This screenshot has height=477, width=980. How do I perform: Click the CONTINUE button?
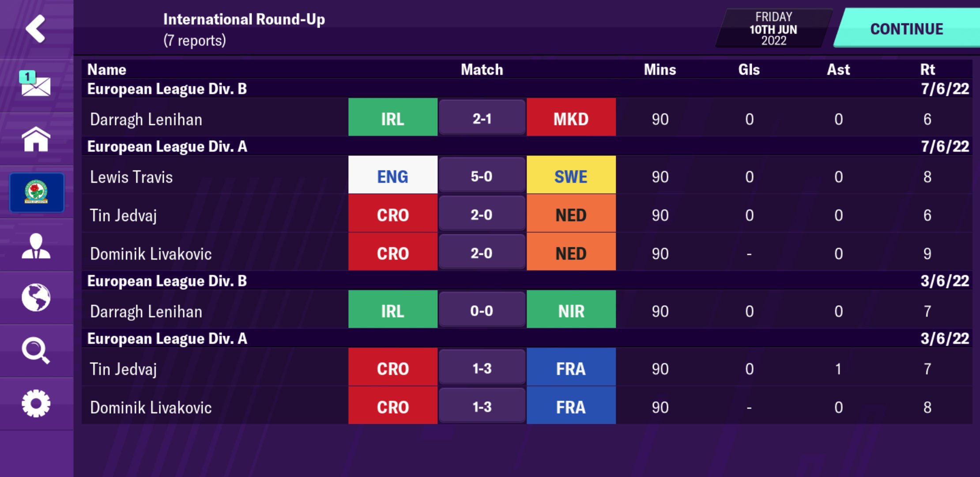pos(907,28)
